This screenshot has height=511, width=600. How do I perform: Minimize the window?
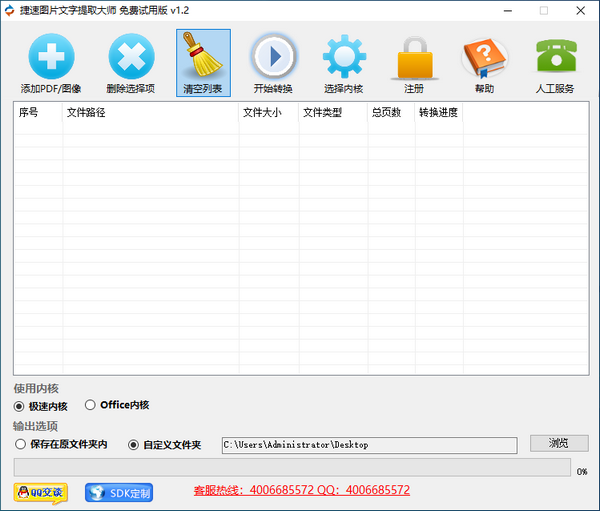click(x=508, y=11)
